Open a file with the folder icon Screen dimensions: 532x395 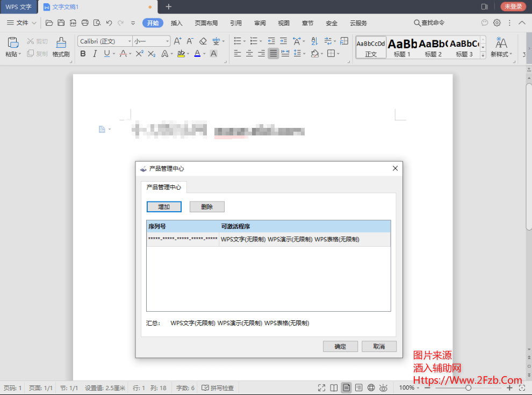(x=49, y=23)
